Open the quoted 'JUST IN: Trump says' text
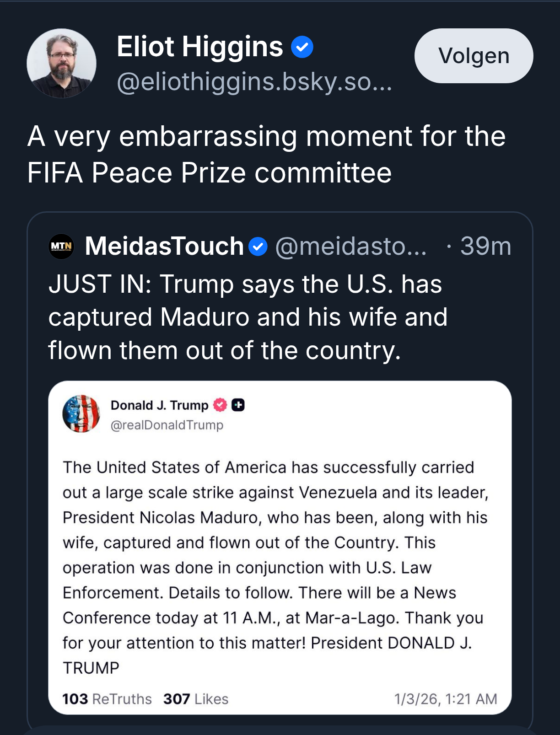This screenshot has width=560, height=735. pyautogui.click(x=248, y=317)
